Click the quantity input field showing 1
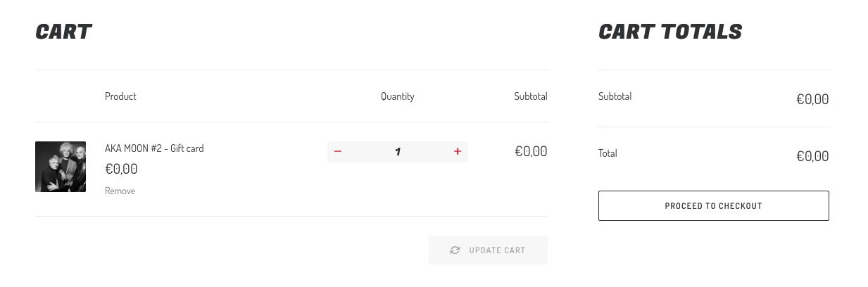The image size is (868, 287). [x=398, y=151]
